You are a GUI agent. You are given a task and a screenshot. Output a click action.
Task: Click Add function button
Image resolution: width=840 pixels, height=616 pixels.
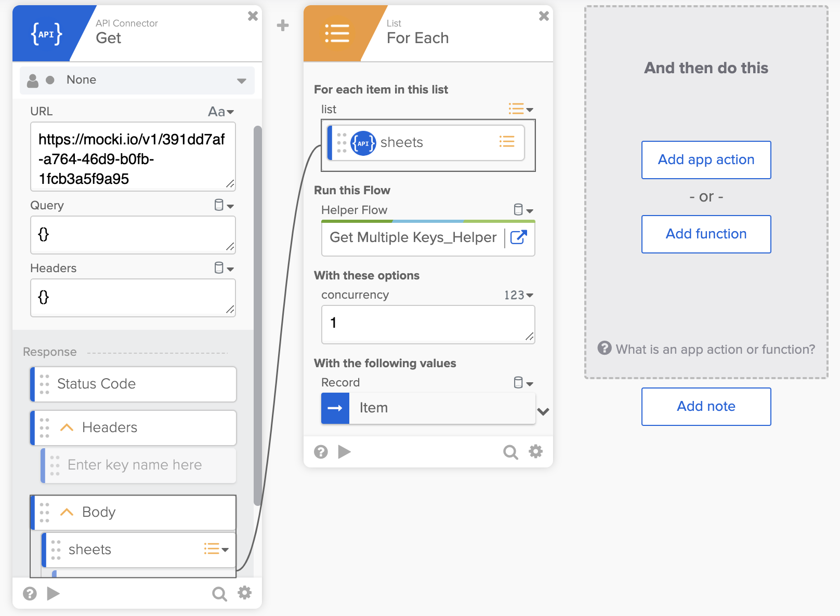pyautogui.click(x=706, y=234)
